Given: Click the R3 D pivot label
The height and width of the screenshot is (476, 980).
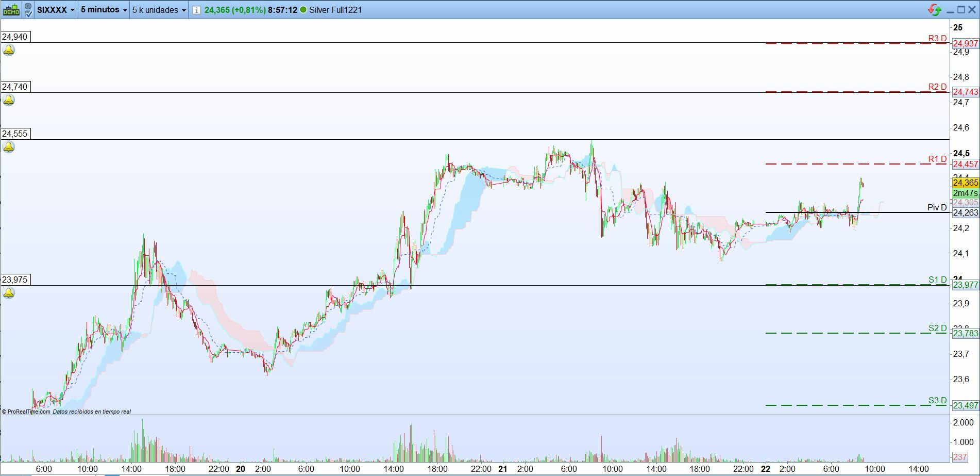Looking at the screenshot, I should [x=937, y=38].
